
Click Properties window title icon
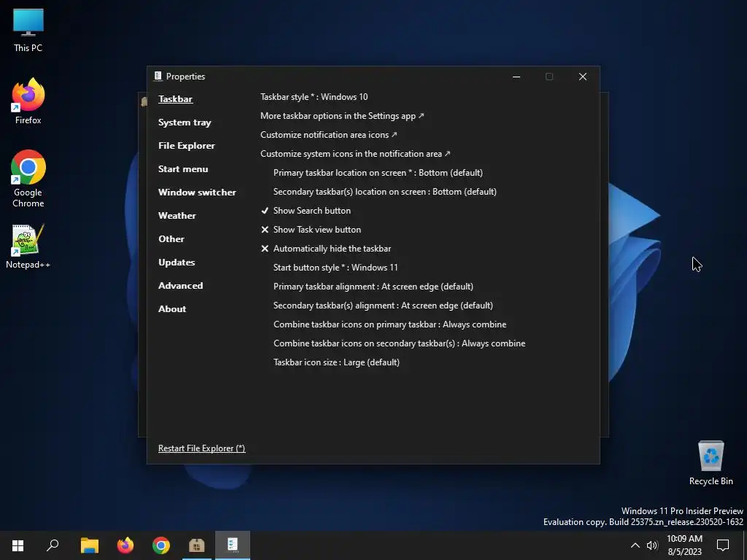[x=158, y=76]
